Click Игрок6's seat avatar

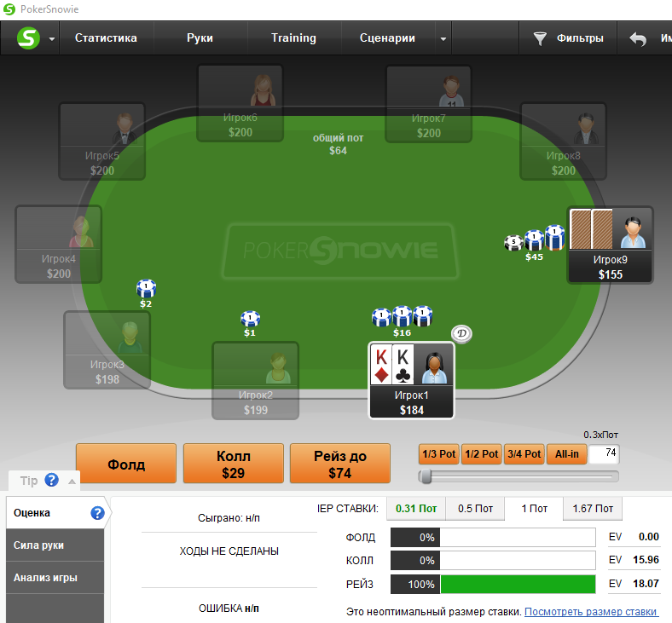(263, 90)
